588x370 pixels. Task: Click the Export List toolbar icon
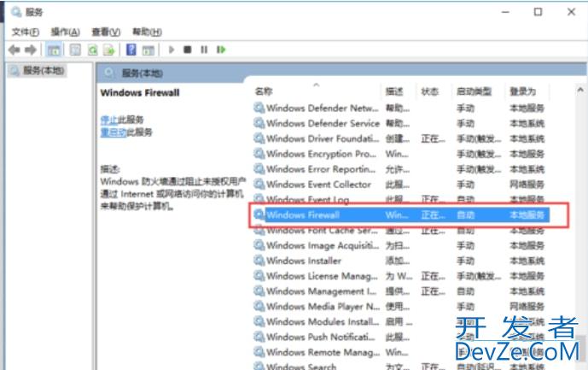click(x=109, y=50)
